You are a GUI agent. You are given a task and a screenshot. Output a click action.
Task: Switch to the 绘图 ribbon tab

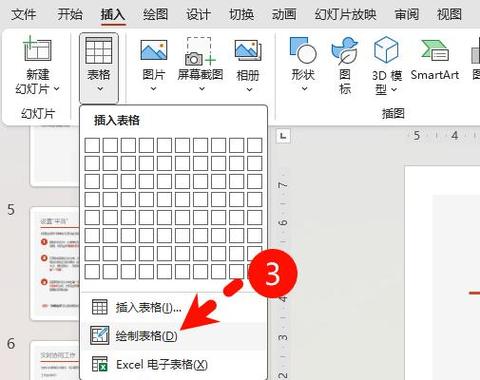tap(155, 15)
